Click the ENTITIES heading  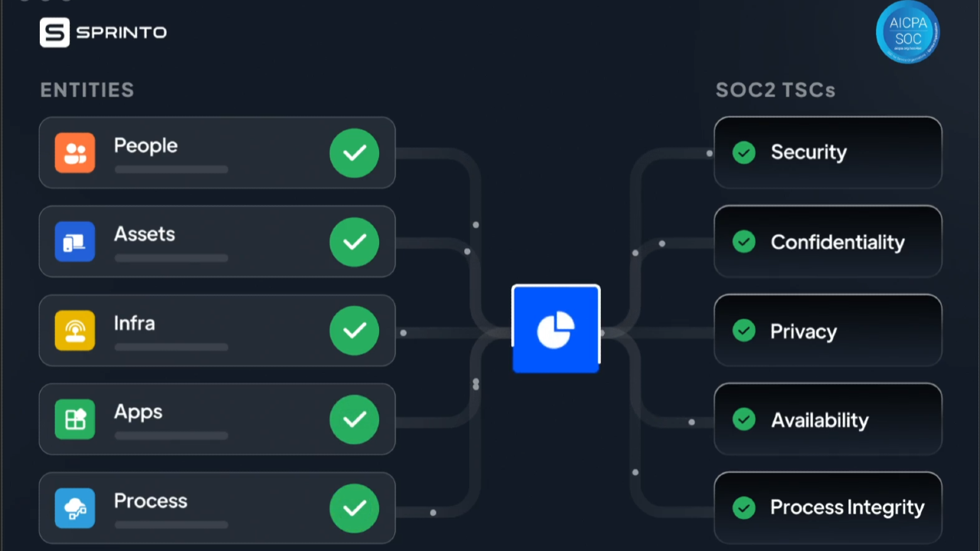[87, 90]
